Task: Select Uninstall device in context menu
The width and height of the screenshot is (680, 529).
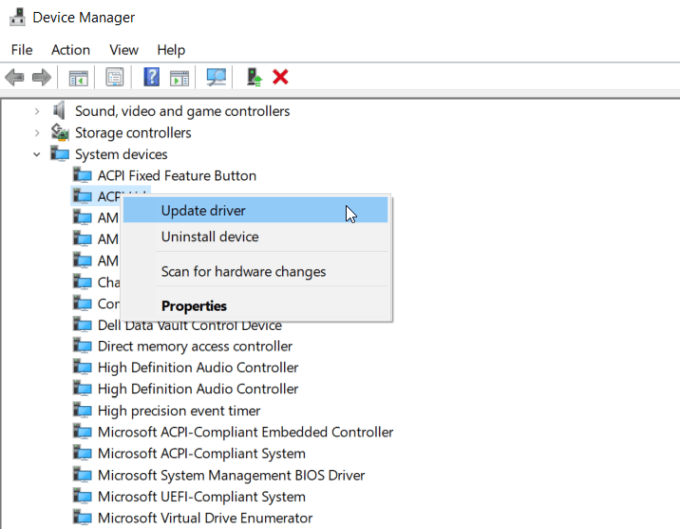Action: coord(210,237)
